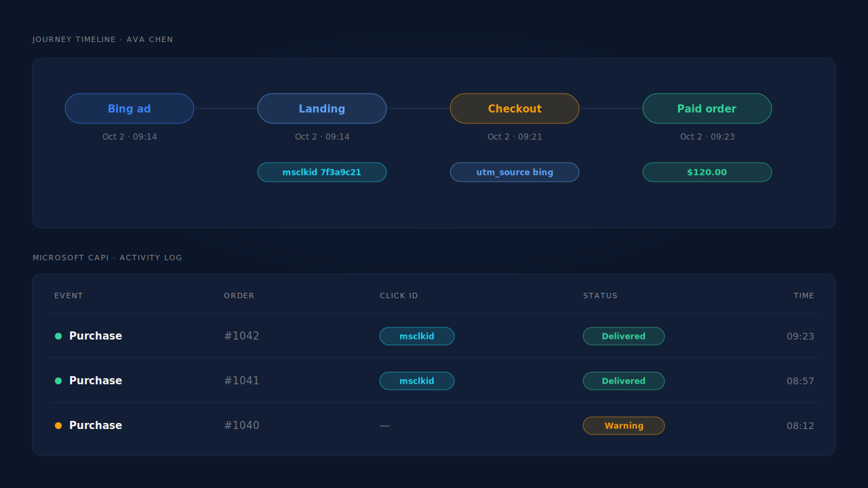The width and height of the screenshot is (868, 488).
Task: Click the Oct 2 · 09:21 Checkout timestamp
Action: click(515, 137)
